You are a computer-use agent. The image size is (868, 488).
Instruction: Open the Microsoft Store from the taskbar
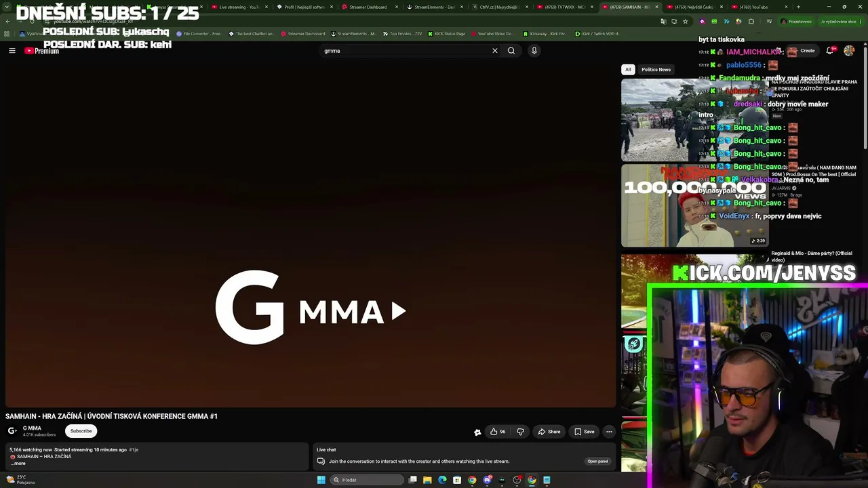click(457, 480)
